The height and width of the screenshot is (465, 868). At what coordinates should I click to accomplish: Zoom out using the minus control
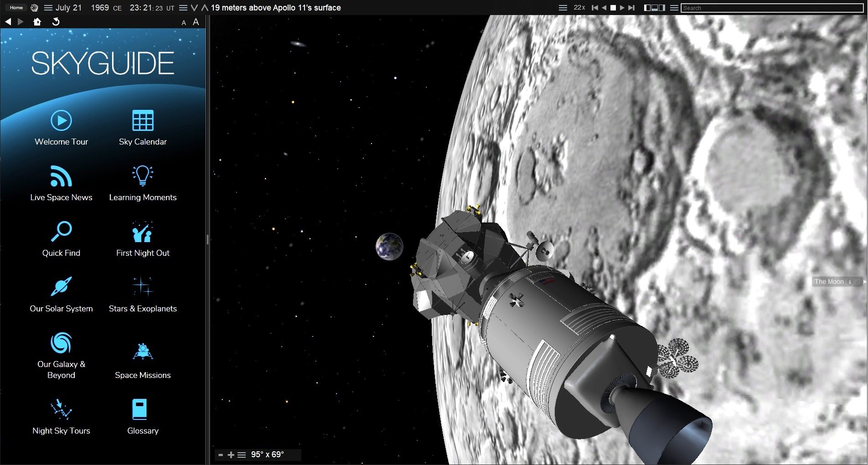point(221,455)
